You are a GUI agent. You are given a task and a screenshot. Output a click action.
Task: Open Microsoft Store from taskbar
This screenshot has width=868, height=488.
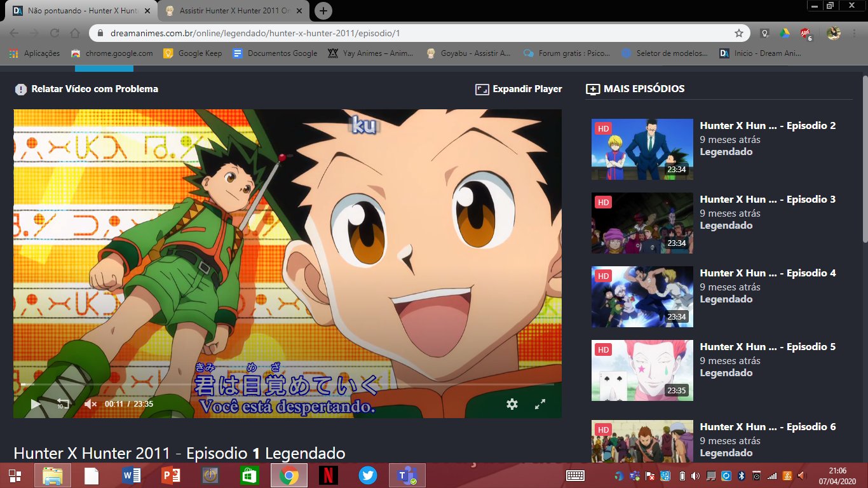point(249,475)
